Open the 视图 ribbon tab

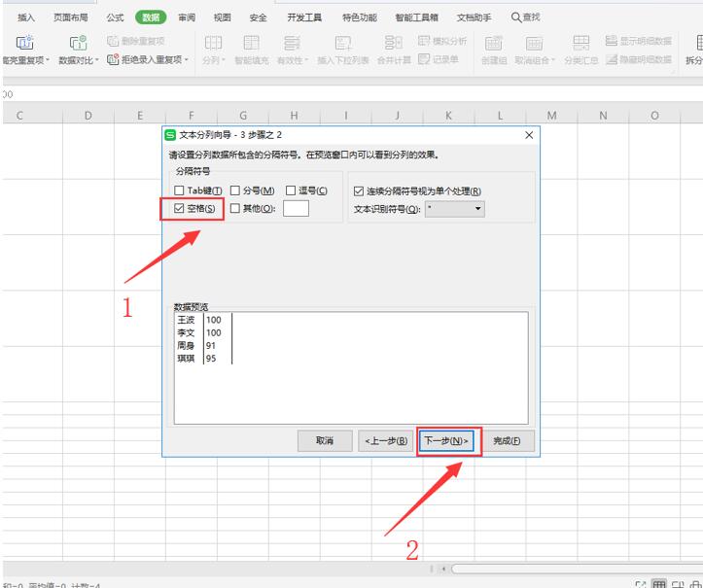click(223, 17)
